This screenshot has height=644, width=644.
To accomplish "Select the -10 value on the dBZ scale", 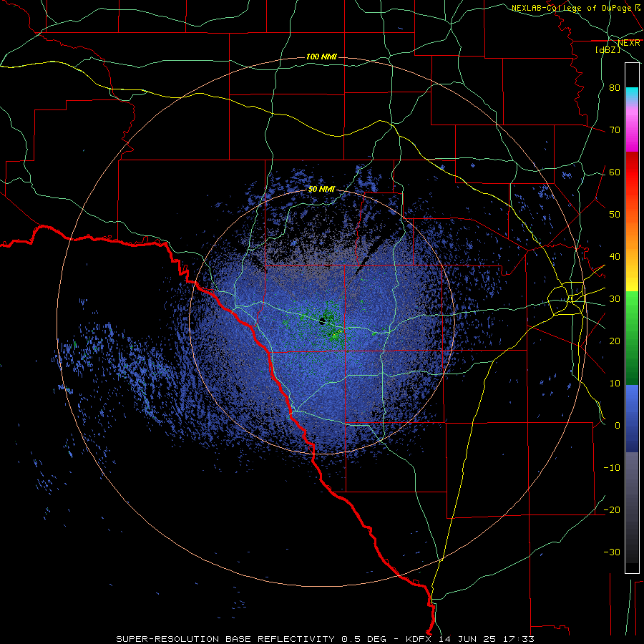I will (612, 467).
